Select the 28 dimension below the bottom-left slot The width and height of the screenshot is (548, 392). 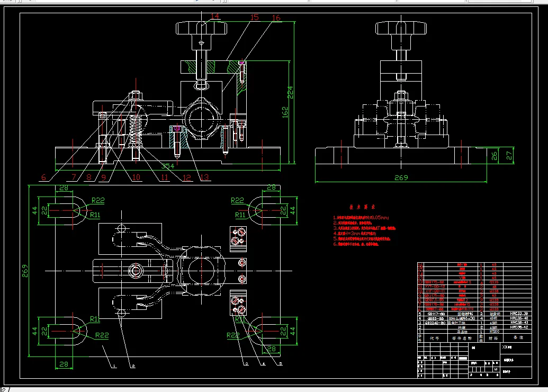pos(64,364)
